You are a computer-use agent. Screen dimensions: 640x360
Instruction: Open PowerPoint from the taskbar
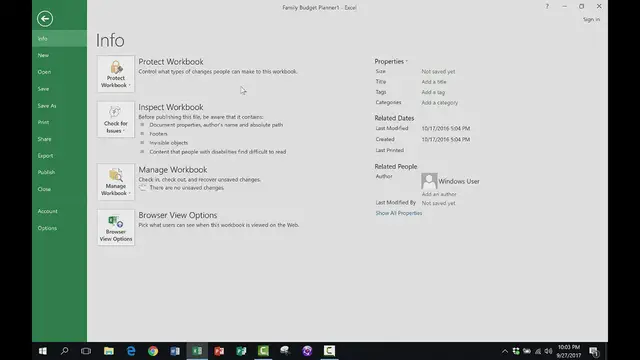pyautogui.click(x=219, y=351)
